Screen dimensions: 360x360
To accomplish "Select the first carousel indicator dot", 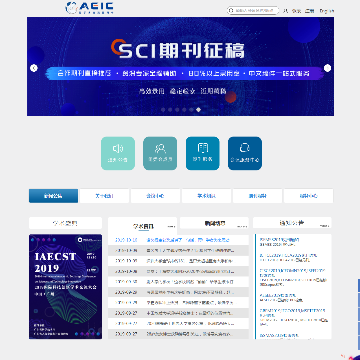I will pos(163,109).
